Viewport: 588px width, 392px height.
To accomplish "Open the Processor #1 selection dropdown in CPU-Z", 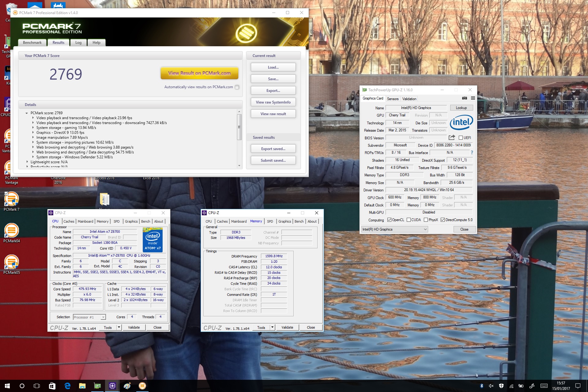I will (x=103, y=317).
